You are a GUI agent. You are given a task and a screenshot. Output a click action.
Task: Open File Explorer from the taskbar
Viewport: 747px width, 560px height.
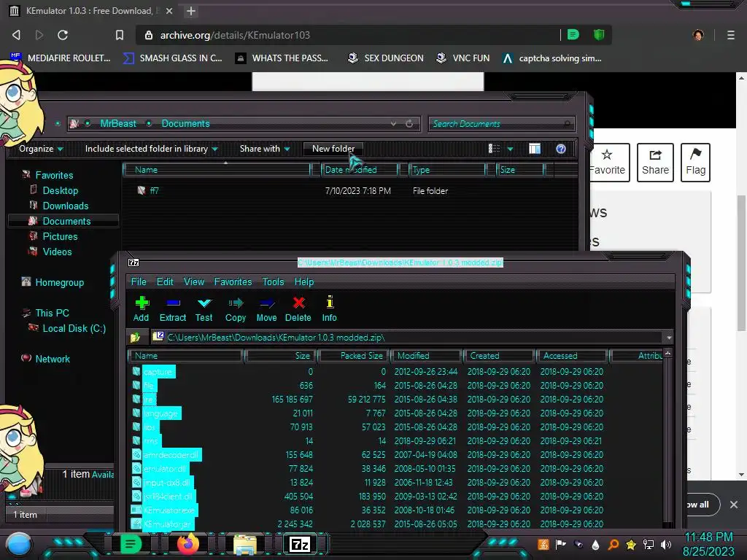coord(245,544)
